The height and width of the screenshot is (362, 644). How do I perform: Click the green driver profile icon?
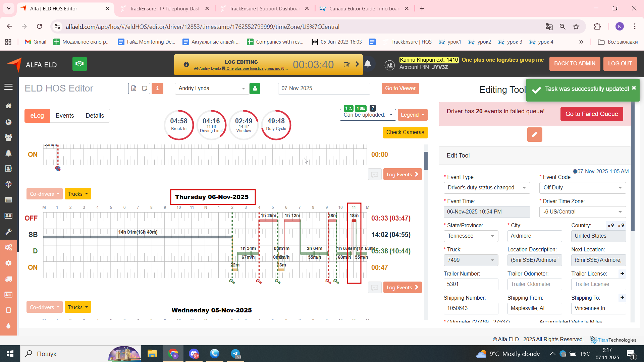point(255,88)
